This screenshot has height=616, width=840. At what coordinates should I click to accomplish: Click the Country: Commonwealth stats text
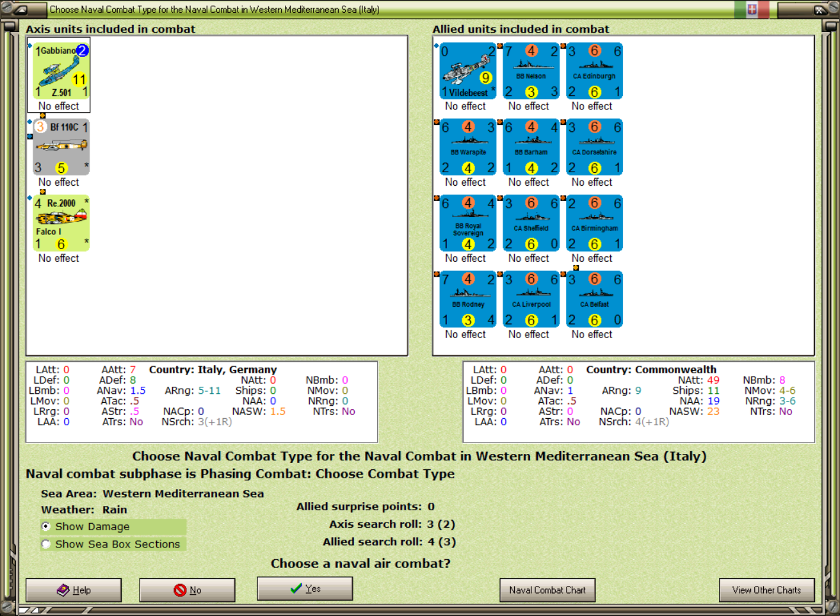coord(651,369)
